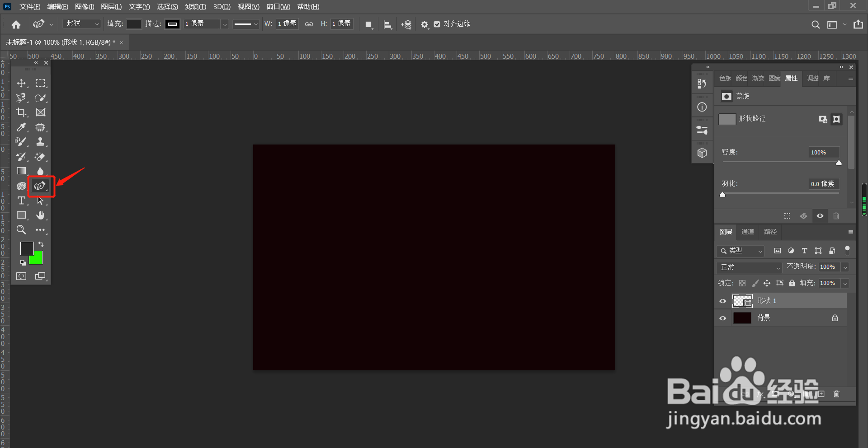Toggle lock image pixels brush icon

[755, 283]
